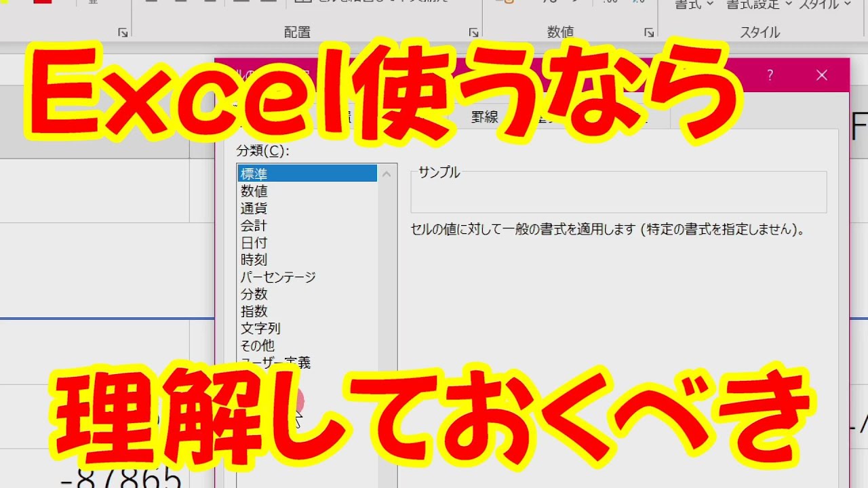Image resolution: width=868 pixels, height=488 pixels.
Task: Select パーセンテージ in the category list
Action: pyautogui.click(x=307, y=277)
